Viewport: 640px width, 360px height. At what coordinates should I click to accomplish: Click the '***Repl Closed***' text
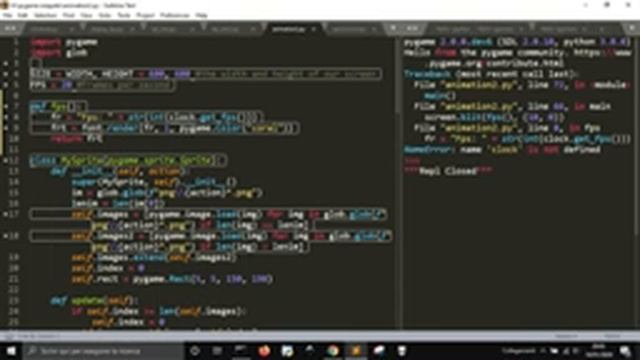(x=448, y=171)
